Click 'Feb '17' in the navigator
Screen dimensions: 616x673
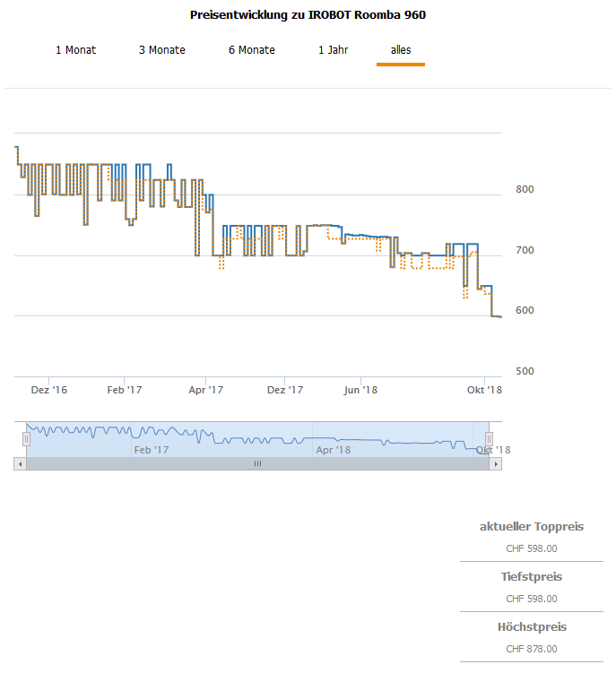(151, 450)
